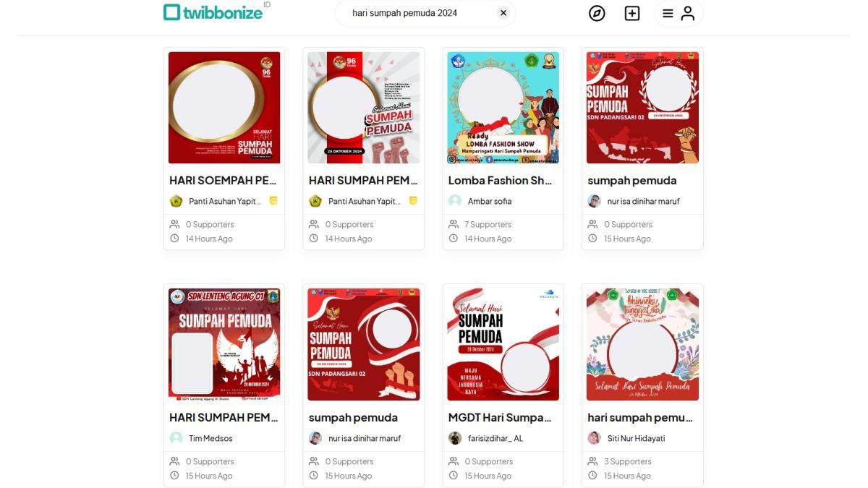
Task: Open the MGDT Hari Sumpa... campaign title
Action: point(500,417)
